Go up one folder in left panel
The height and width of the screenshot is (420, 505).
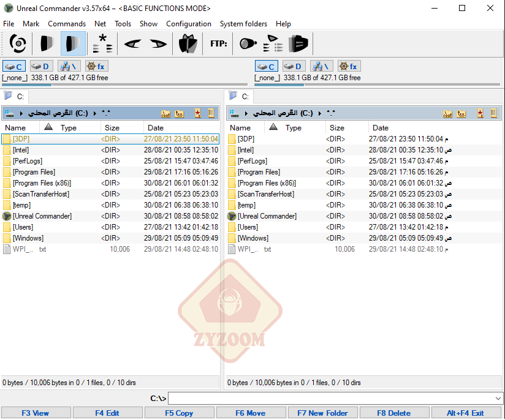pyautogui.click(x=180, y=114)
